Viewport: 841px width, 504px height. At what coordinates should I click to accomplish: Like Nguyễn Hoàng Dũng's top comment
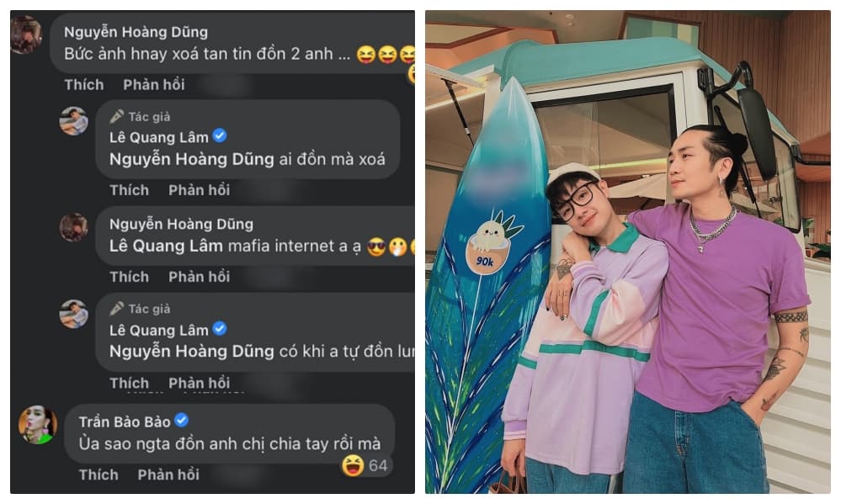point(84,85)
